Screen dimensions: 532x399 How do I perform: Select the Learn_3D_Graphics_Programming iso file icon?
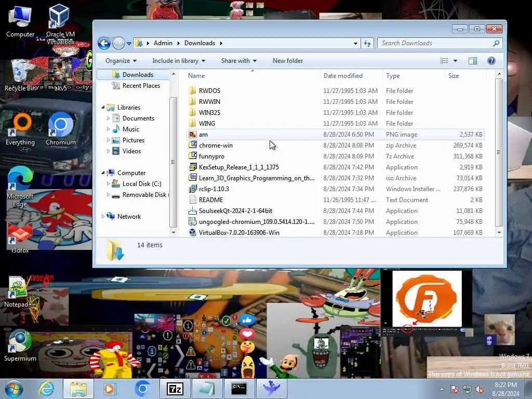[x=192, y=178]
